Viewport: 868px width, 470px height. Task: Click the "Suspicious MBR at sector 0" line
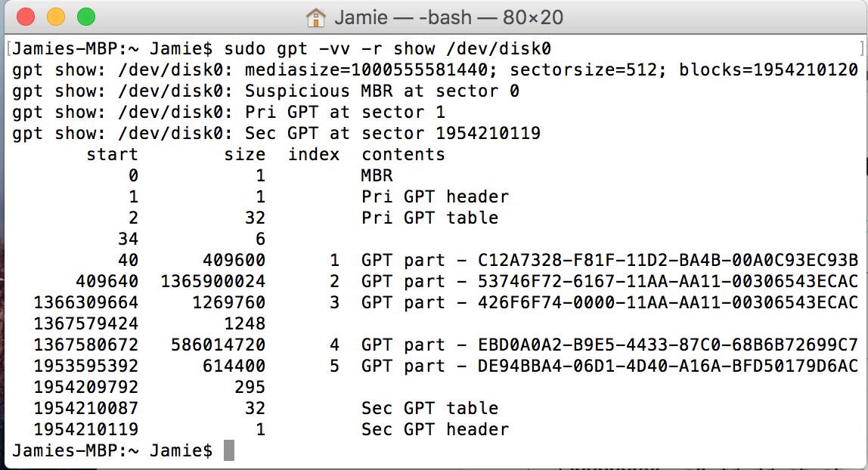point(382,91)
